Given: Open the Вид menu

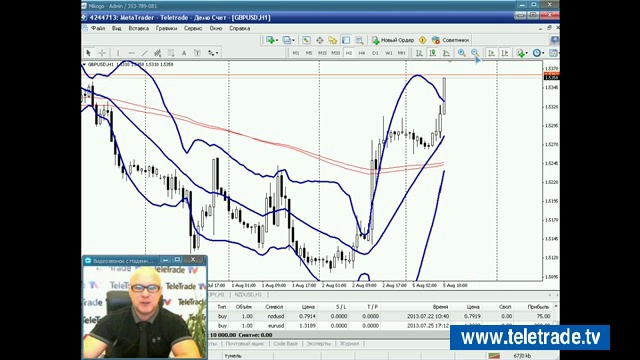Looking at the screenshot, I should 117,28.
